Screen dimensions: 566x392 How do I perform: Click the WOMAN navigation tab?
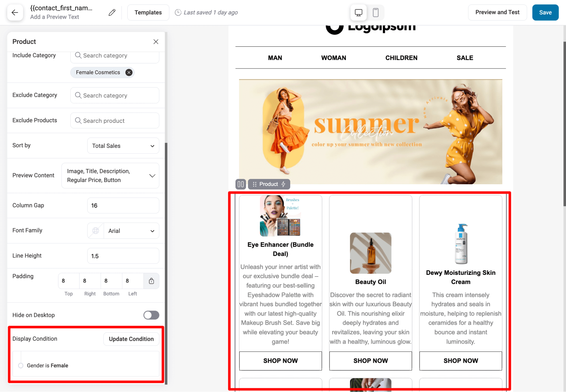click(x=334, y=57)
